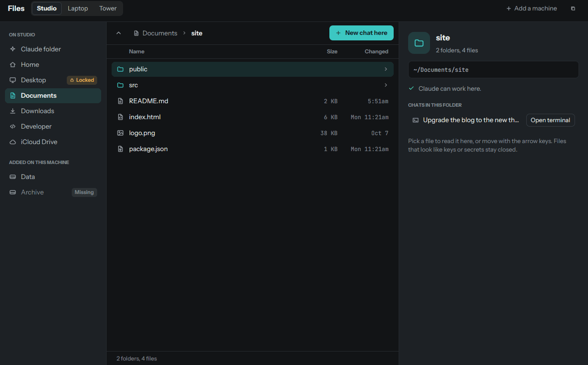Image resolution: width=588 pixels, height=365 pixels.
Task: Open iCloud Drive in sidebar
Action: (x=53, y=142)
